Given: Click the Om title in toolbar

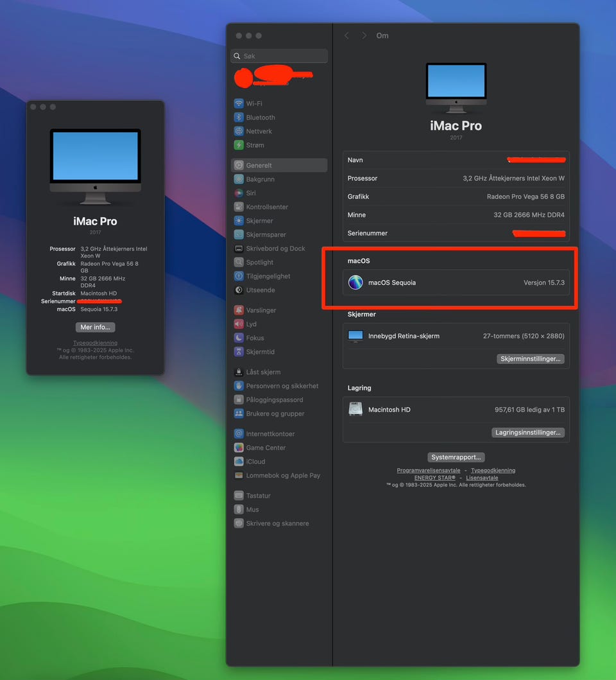Looking at the screenshot, I should [x=382, y=35].
